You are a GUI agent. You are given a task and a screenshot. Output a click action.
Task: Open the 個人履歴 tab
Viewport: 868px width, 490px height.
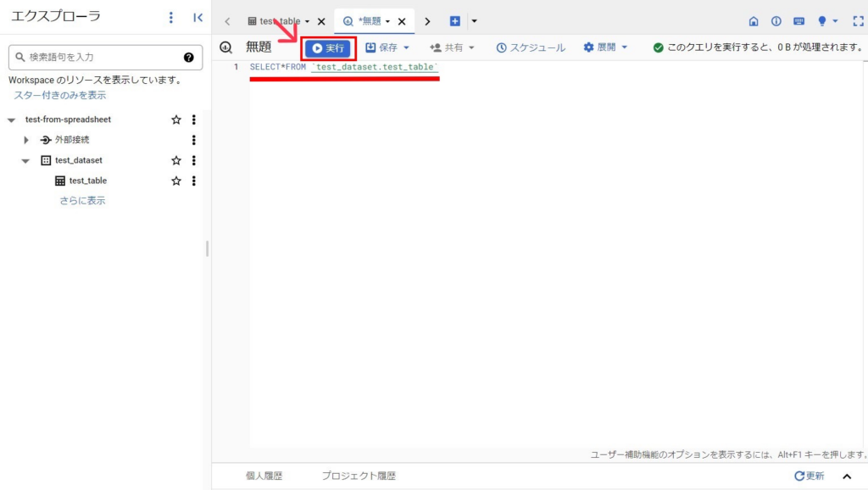[264, 476]
